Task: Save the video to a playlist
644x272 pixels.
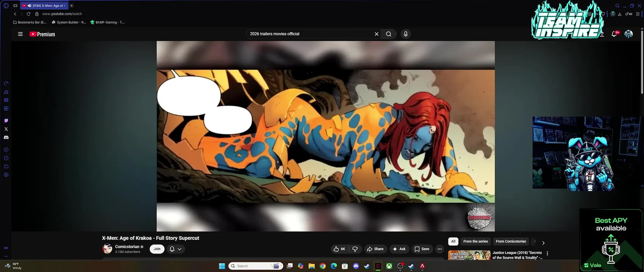Action: point(422,249)
